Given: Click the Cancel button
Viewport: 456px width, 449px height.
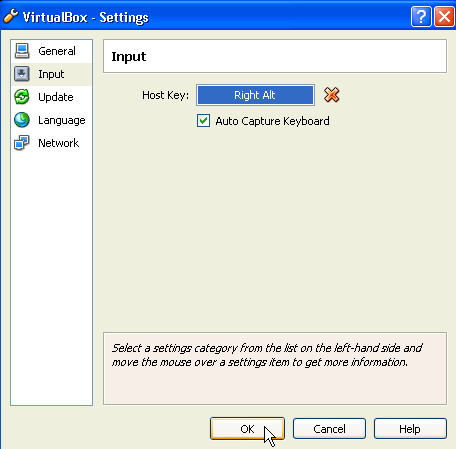Looking at the screenshot, I should [329, 429].
